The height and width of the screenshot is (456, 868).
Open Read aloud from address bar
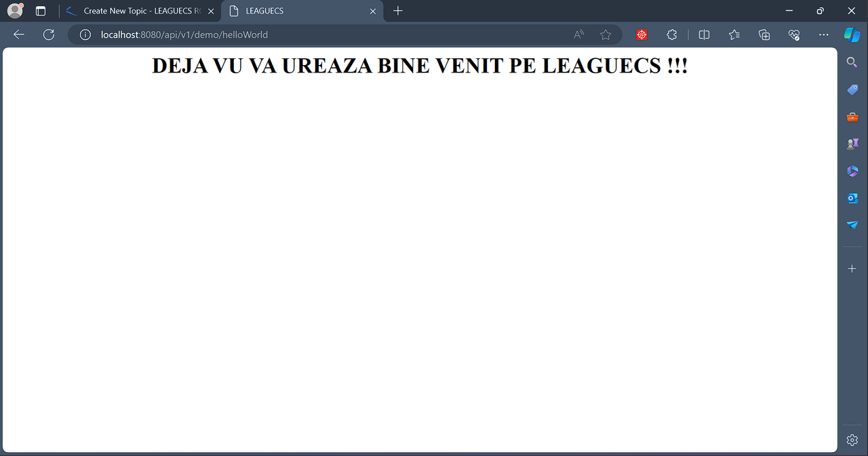click(x=578, y=35)
